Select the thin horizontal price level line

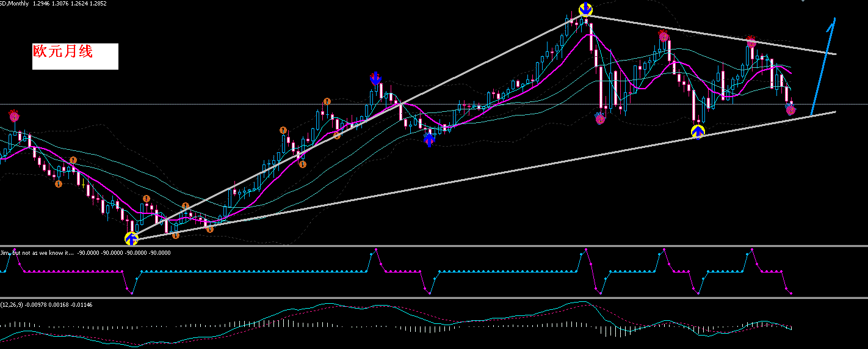[x=434, y=104]
